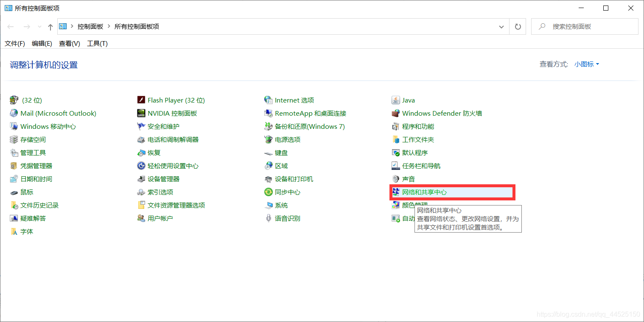Screen dimensions: 644x322
Task: Click the magnifier icon in search box
Action: tap(542, 26)
